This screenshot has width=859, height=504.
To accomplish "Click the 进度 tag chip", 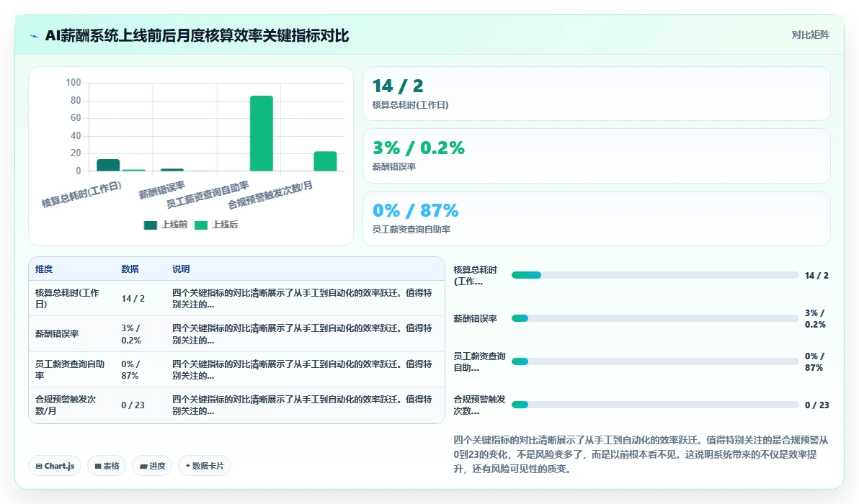I will click(152, 466).
